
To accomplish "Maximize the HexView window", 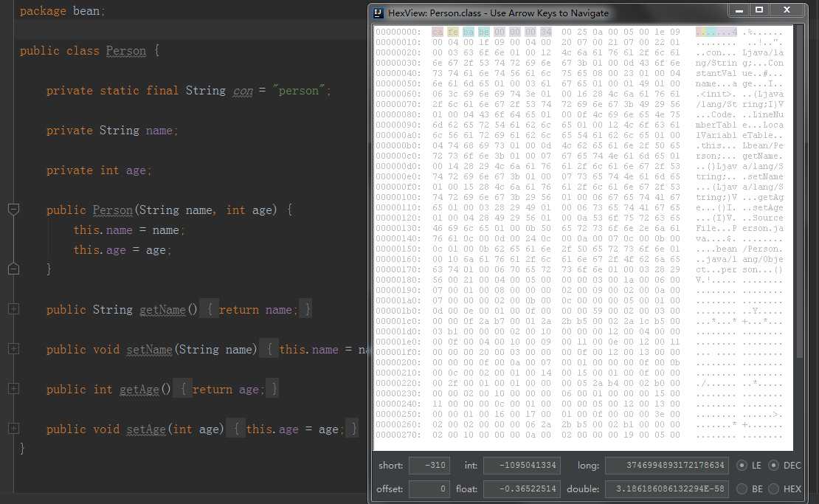I will (759, 10).
